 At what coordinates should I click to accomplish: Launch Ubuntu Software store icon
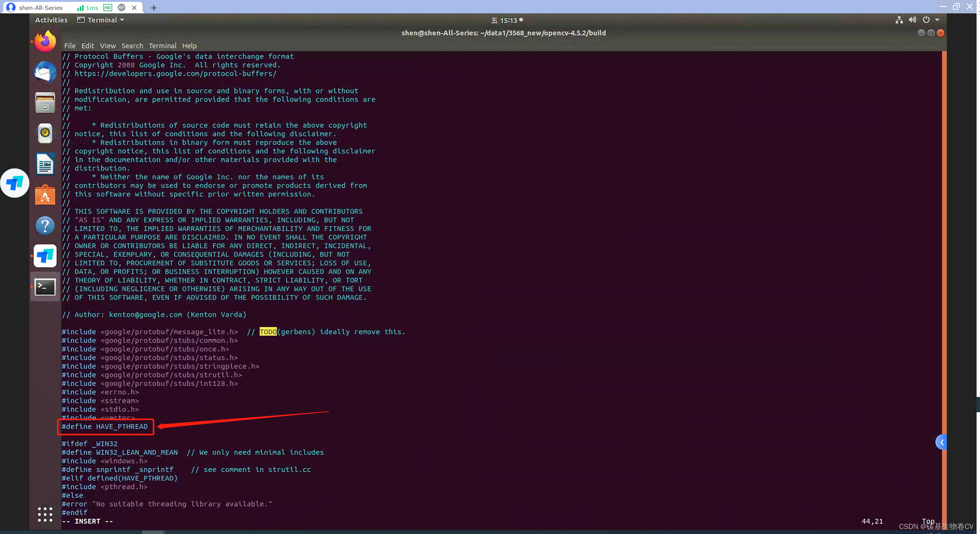coord(45,195)
